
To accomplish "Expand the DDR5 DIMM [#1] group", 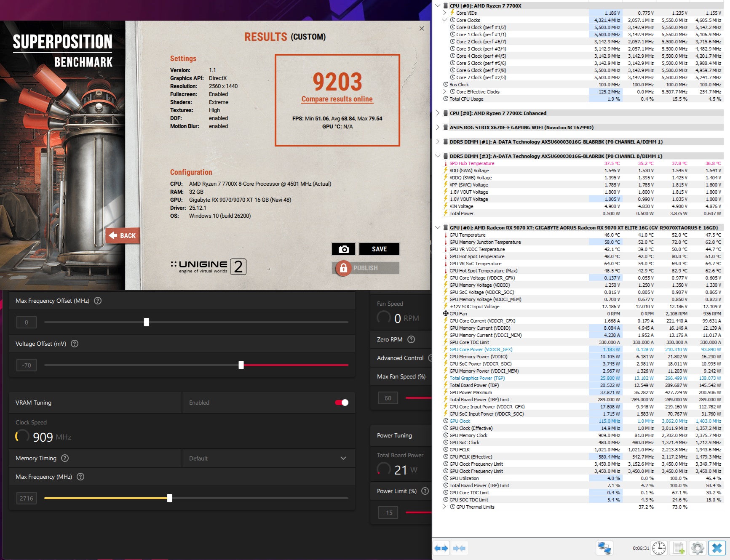I will click(x=438, y=142).
